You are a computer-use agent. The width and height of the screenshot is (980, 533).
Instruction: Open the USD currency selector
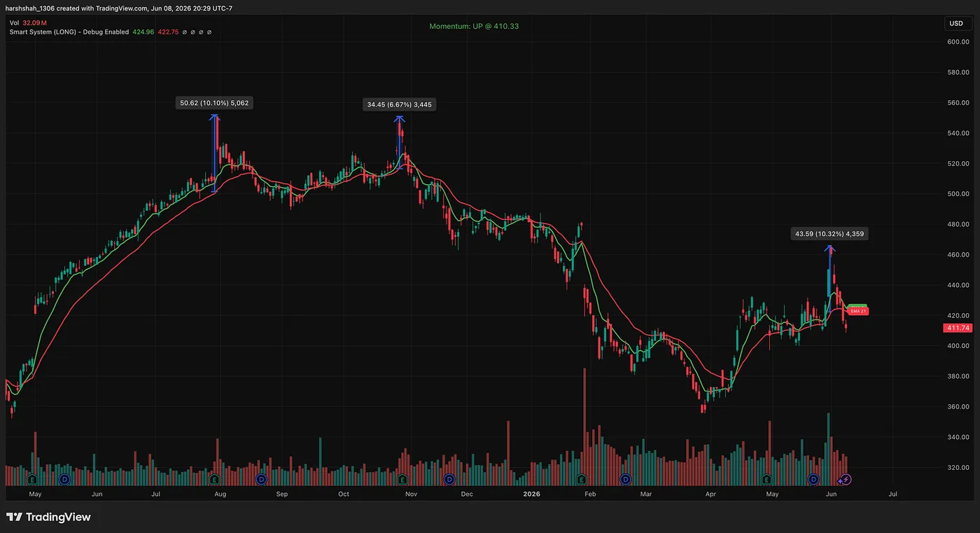click(956, 23)
